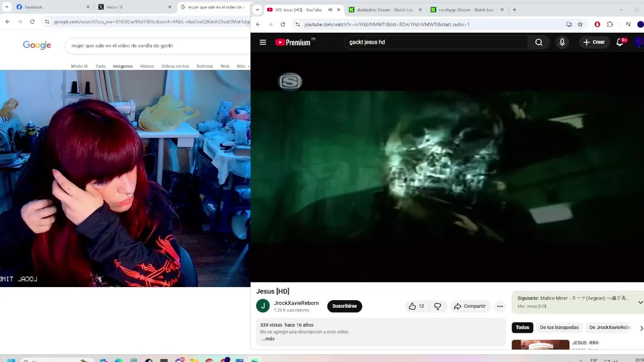Image resolution: width=644 pixels, height=362 pixels.
Task: Go forward in the YouTube window
Action: tap(270, 24)
